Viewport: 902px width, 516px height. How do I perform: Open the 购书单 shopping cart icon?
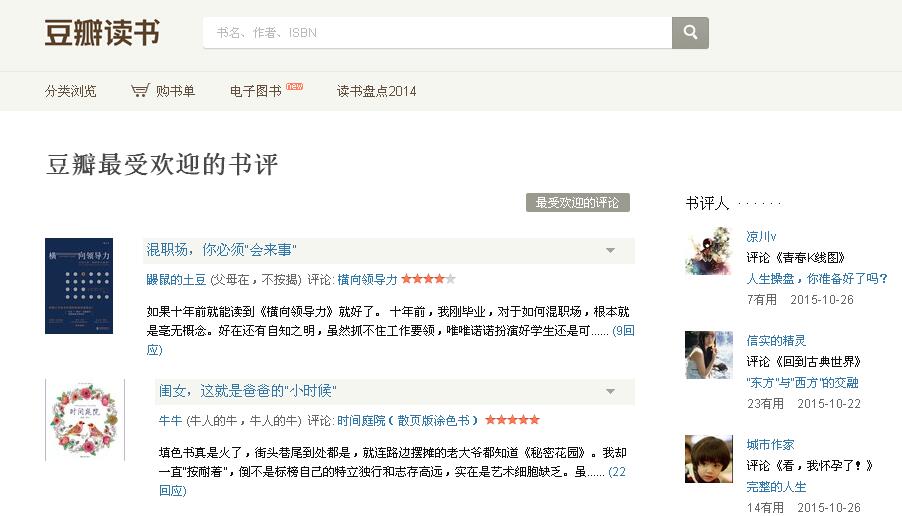coord(140,90)
